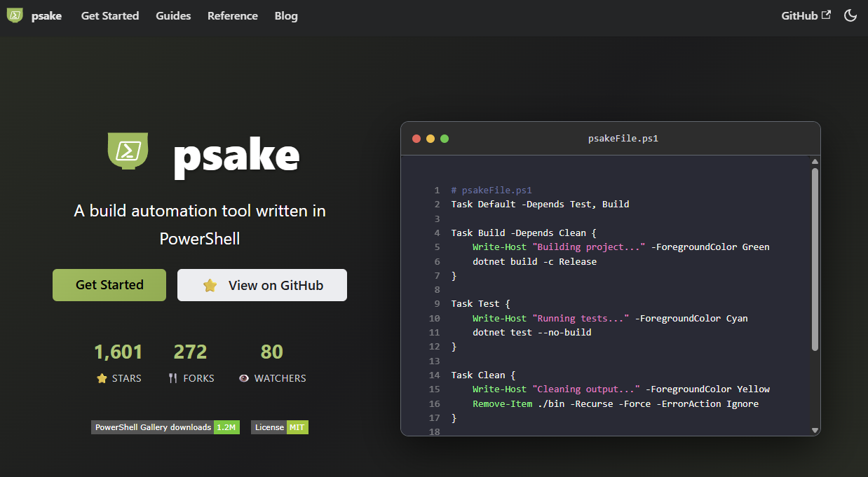
Task: Click the "Cleaning output..." string
Action: coord(586,389)
